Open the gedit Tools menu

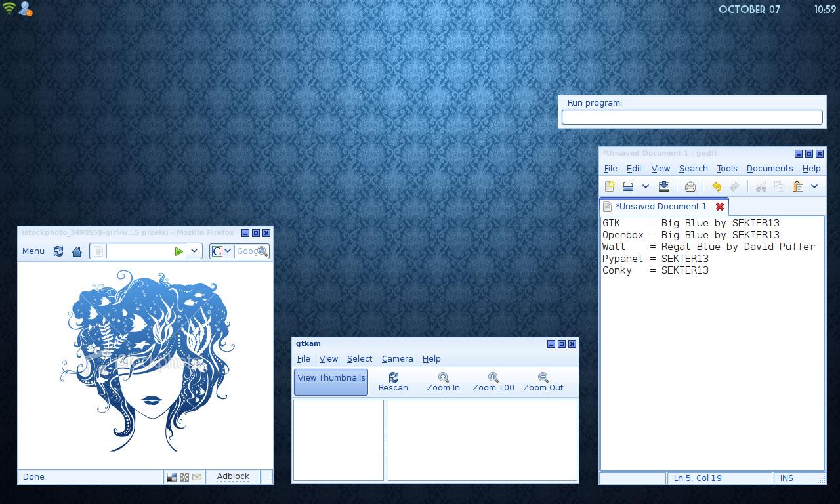pyautogui.click(x=727, y=169)
